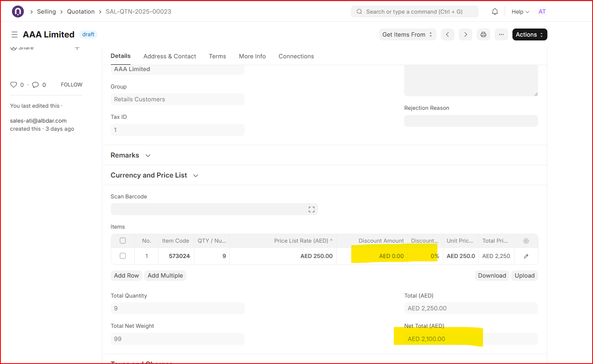Open the Get Items From dropdown
The width and height of the screenshot is (593, 364).
[407, 34]
